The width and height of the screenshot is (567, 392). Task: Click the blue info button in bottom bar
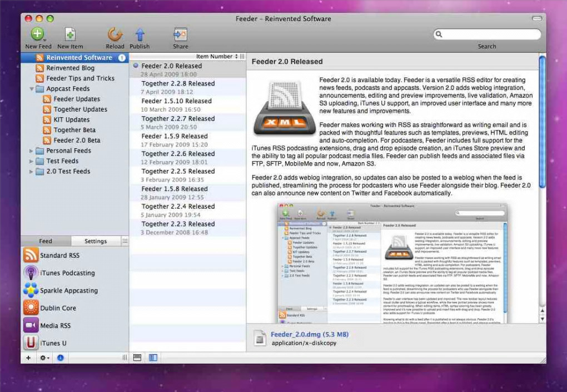point(61,358)
